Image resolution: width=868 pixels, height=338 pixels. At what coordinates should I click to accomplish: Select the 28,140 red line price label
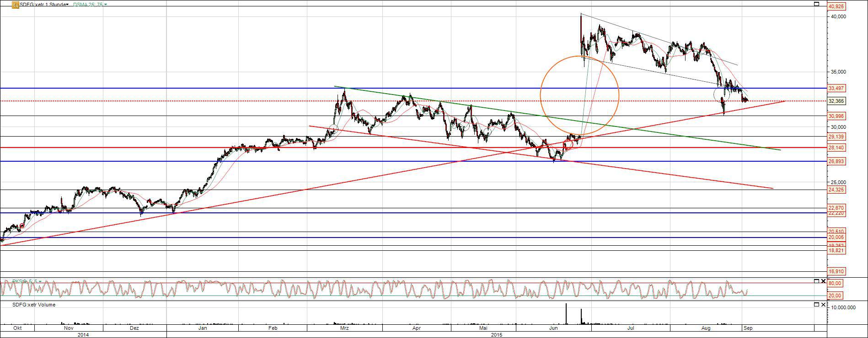coord(836,148)
